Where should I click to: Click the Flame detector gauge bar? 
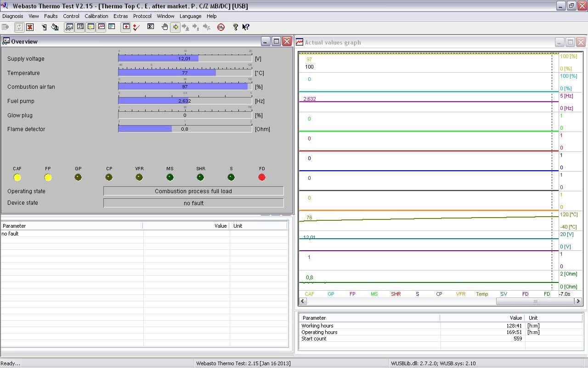pyautogui.click(x=185, y=129)
